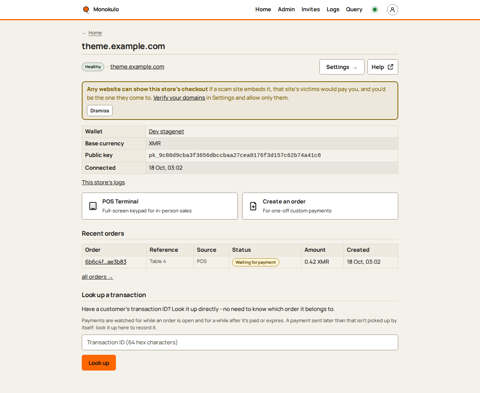Click the Monokulo orange logo icon

coord(86,9)
